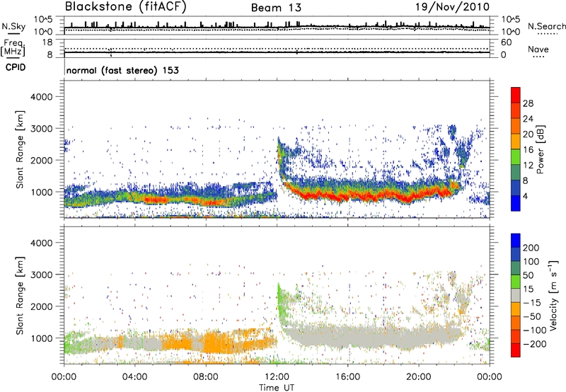Click the 'Freq. [MHz]' axis label
Image resolution: width=566 pixels, height=392 pixels.
[x=13, y=47]
